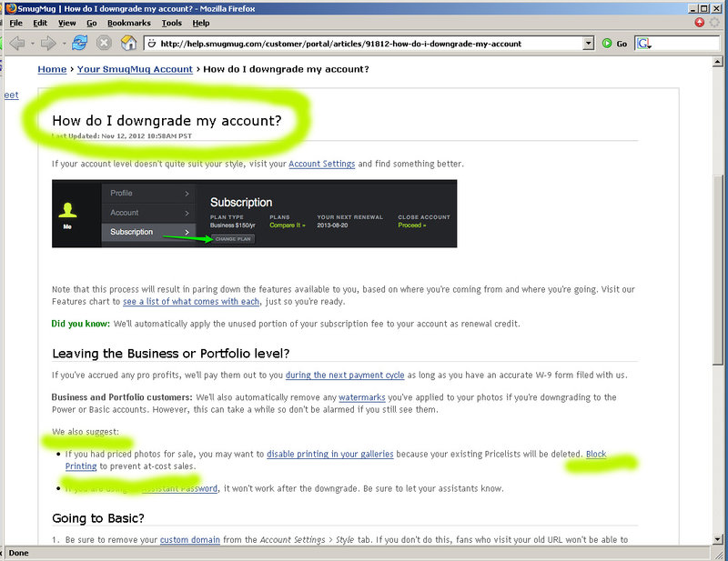The width and height of the screenshot is (728, 561).
Task: Click the Back arrow button
Action: (x=17, y=43)
